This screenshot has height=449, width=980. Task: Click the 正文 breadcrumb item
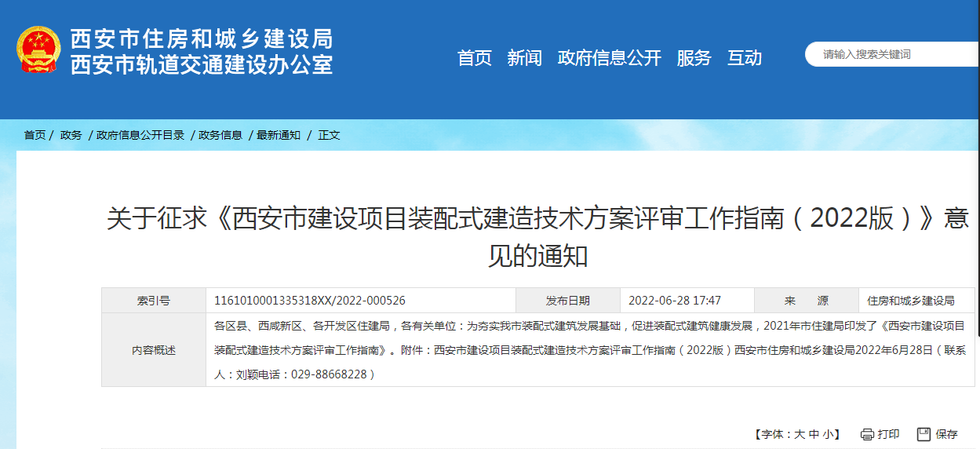[329, 135]
